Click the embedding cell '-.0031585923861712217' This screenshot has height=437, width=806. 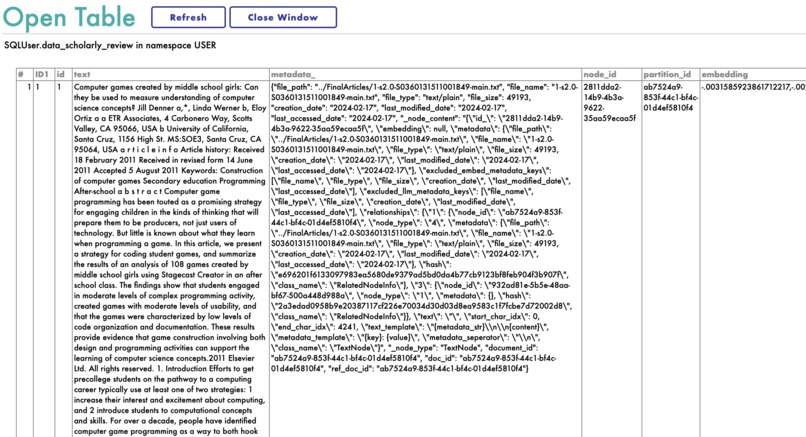[753, 259]
